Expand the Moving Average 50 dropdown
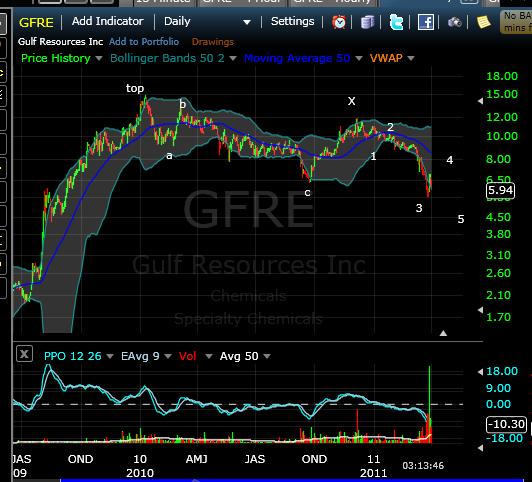The image size is (532, 482). [359, 58]
